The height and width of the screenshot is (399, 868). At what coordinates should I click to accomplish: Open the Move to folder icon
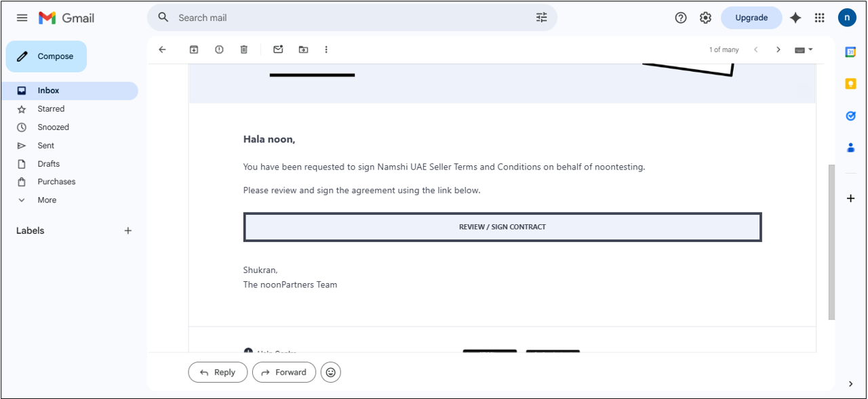(303, 49)
